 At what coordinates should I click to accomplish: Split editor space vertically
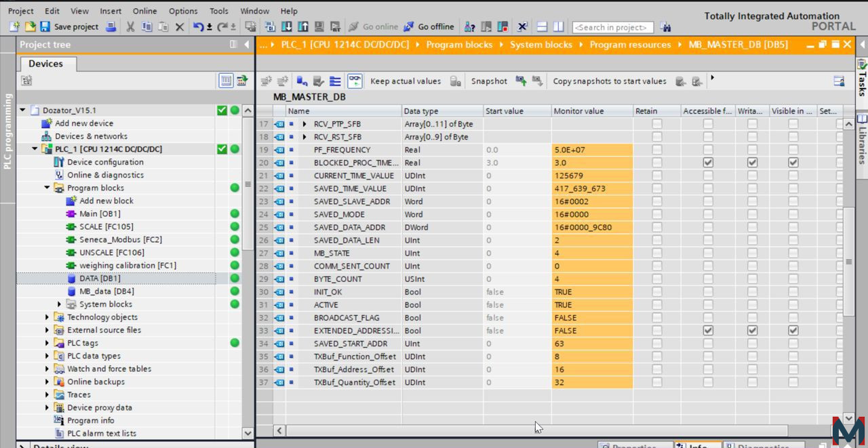[x=558, y=26]
